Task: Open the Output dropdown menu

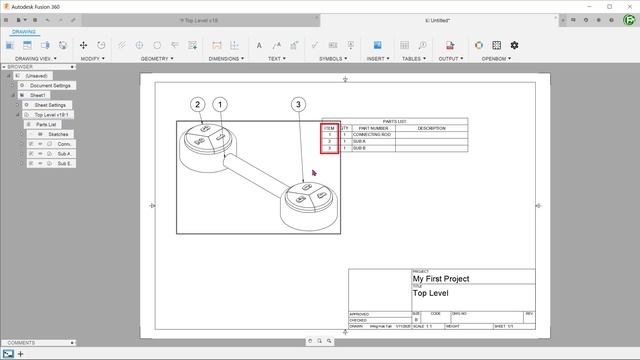Action: (451, 59)
